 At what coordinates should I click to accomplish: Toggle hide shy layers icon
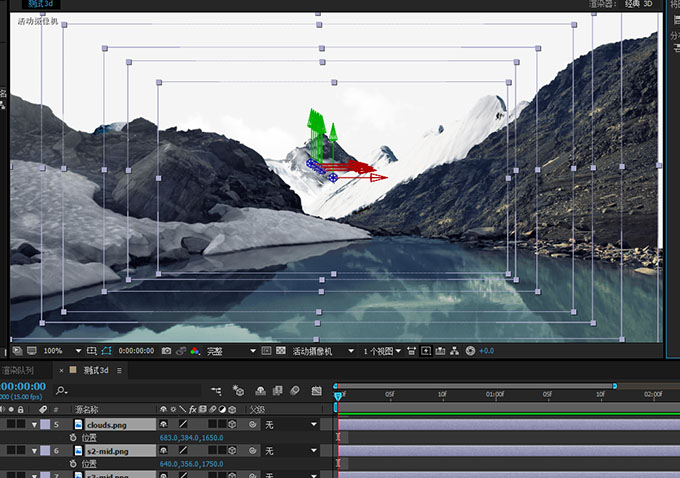click(x=260, y=391)
